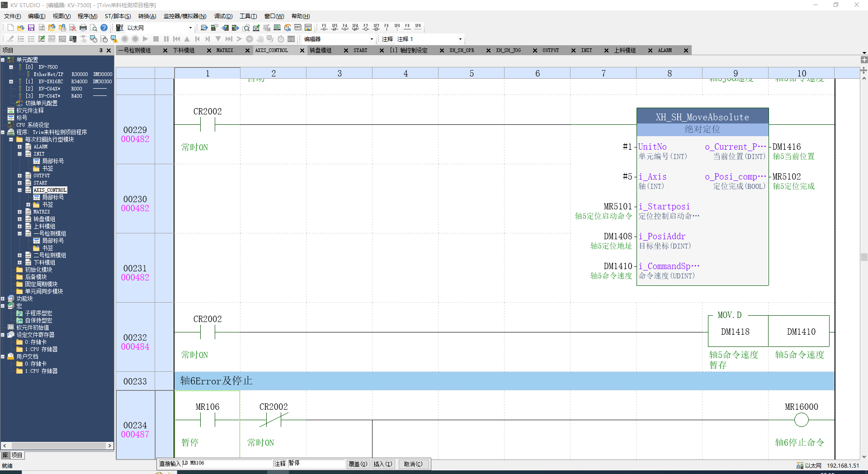
Task: Click the 覆盖(O) overwrite button
Action: point(358,464)
